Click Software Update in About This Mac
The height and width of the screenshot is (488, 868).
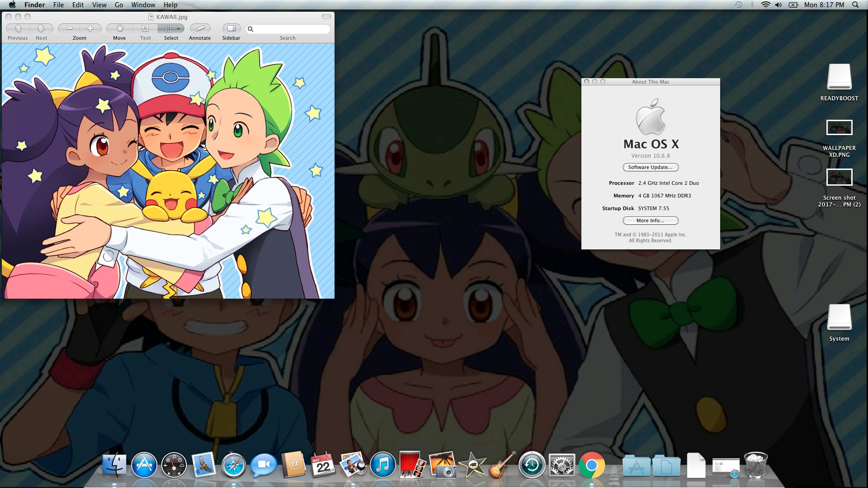(x=651, y=167)
